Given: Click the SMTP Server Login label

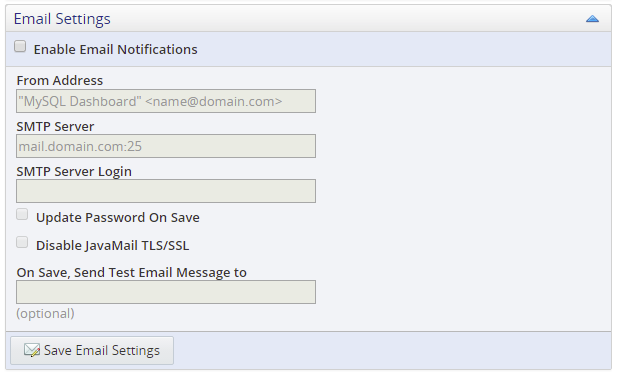Looking at the screenshot, I should coord(74,172).
